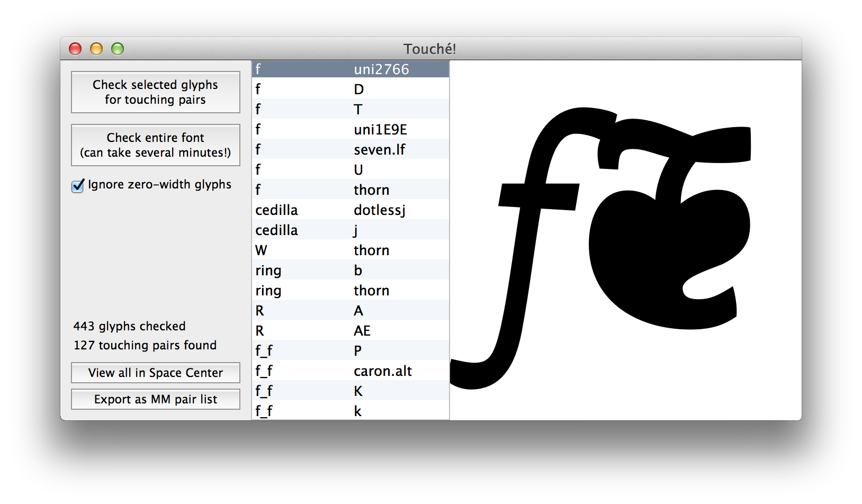Select the cedilla / j pair row

(x=351, y=230)
